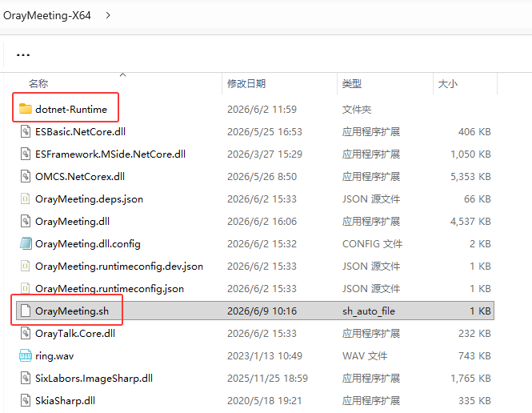Screen dimensions: 532x413
Task: Click the date 2026/6/9 10:16
Action: (262, 311)
